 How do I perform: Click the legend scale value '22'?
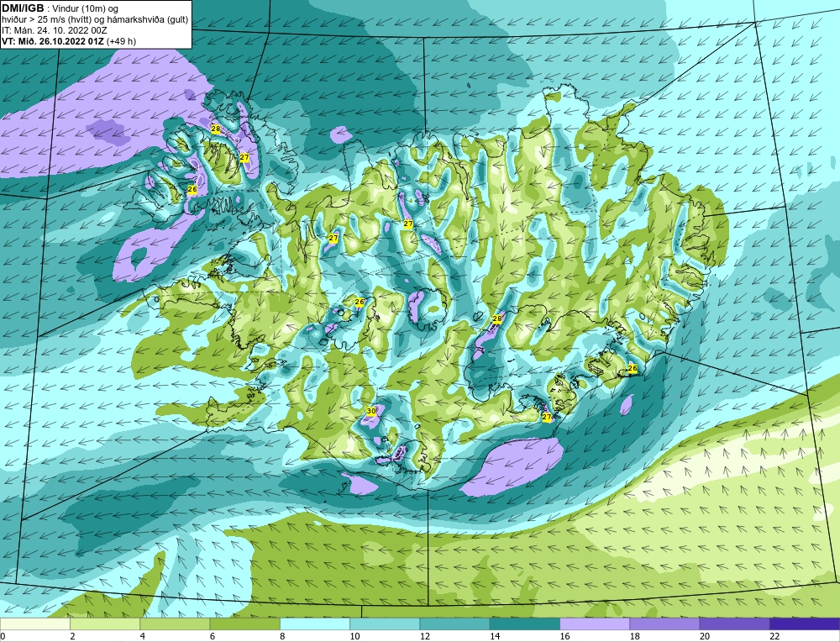click(x=774, y=636)
